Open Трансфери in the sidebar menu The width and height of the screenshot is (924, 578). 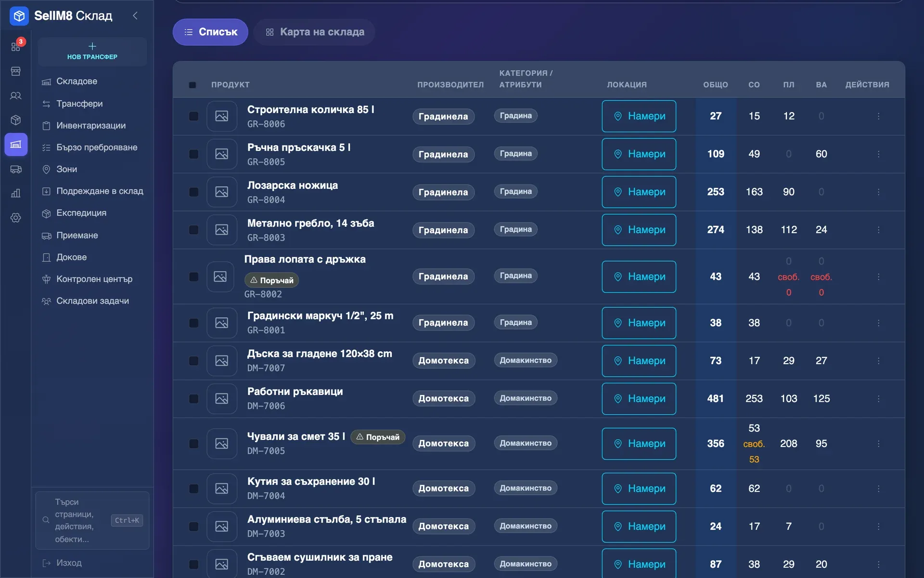tap(92, 104)
